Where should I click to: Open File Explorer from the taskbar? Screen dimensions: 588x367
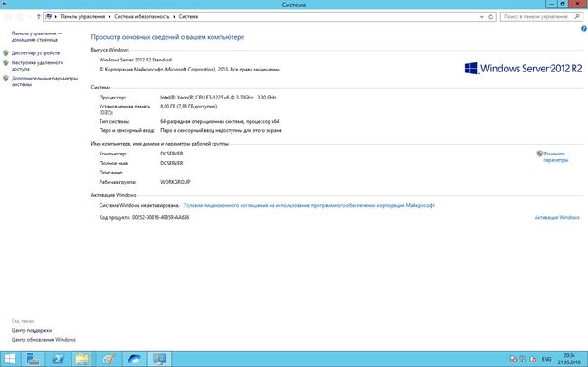click(x=82, y=359)
